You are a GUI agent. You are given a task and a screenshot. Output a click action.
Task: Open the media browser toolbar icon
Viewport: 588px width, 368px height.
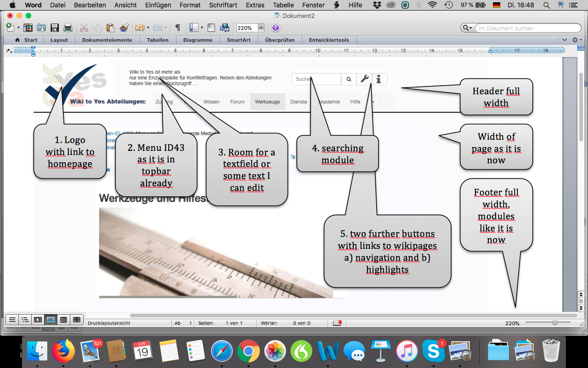[x=225, y=28]
